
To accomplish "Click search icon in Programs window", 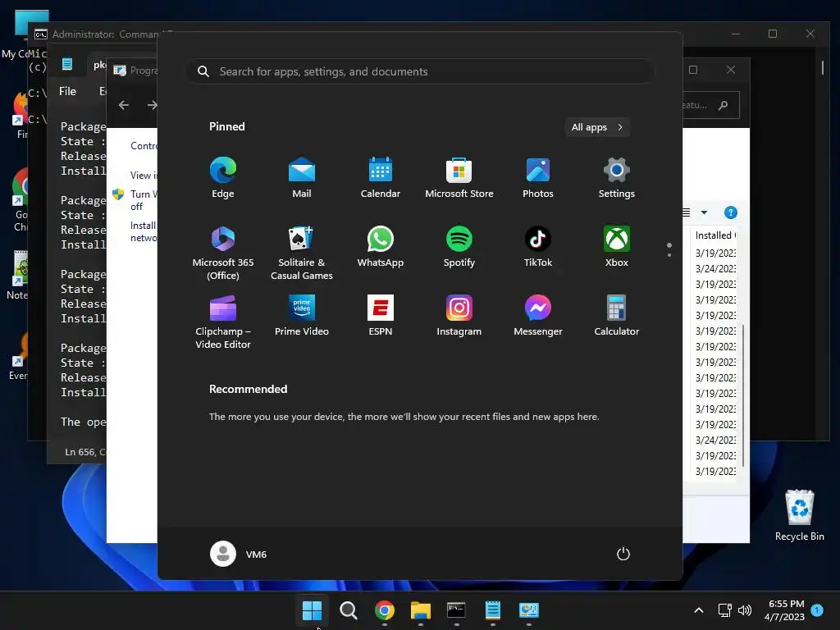I will (724, 105).
